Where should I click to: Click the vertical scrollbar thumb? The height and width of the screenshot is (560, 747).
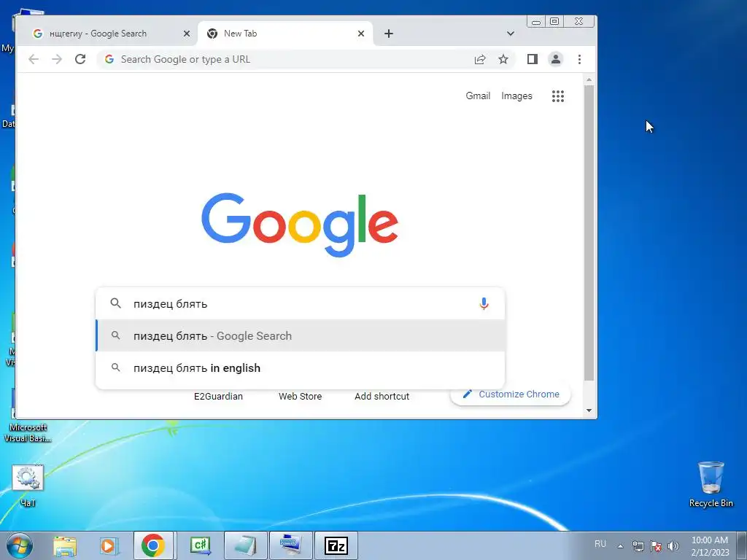[589, 233]
